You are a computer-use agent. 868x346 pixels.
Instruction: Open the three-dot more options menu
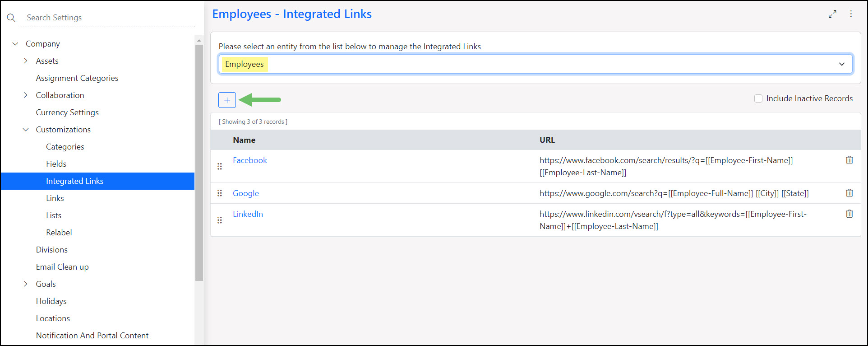pyautogui.click(x=851, y=14)
